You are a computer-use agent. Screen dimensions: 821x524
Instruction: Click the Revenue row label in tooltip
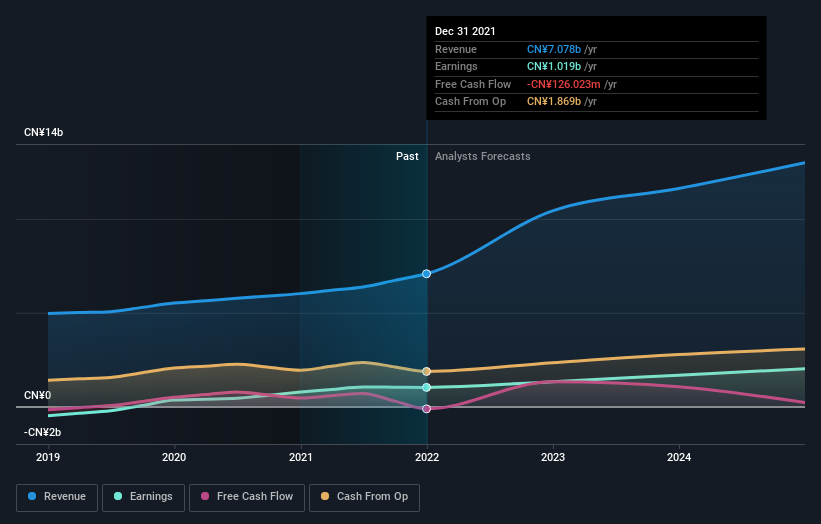point(456,49)
